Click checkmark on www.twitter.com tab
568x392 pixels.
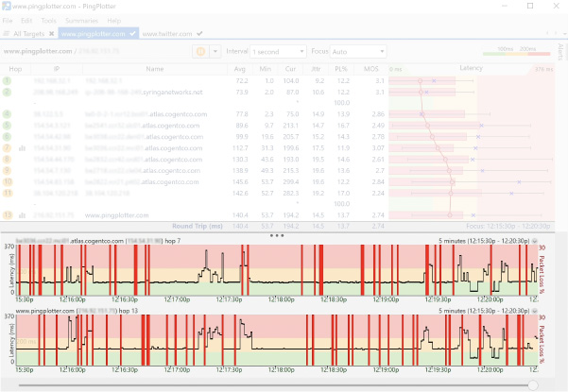(199, 34)
